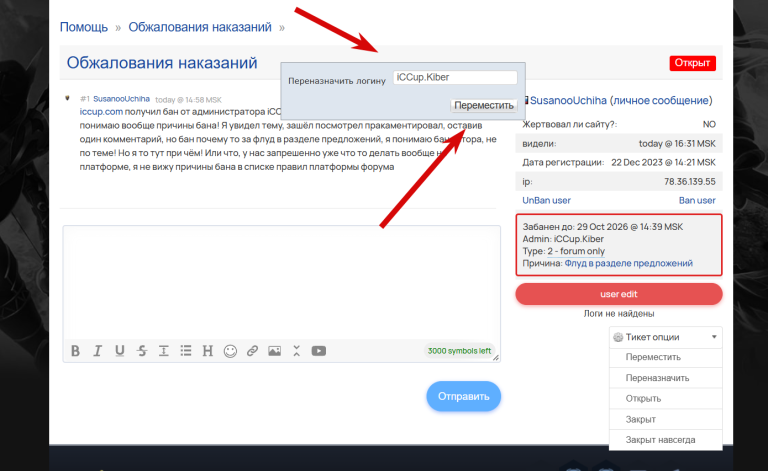Click the Отправить button
Viewport: 768px width, 471px height.
(463, 396)
